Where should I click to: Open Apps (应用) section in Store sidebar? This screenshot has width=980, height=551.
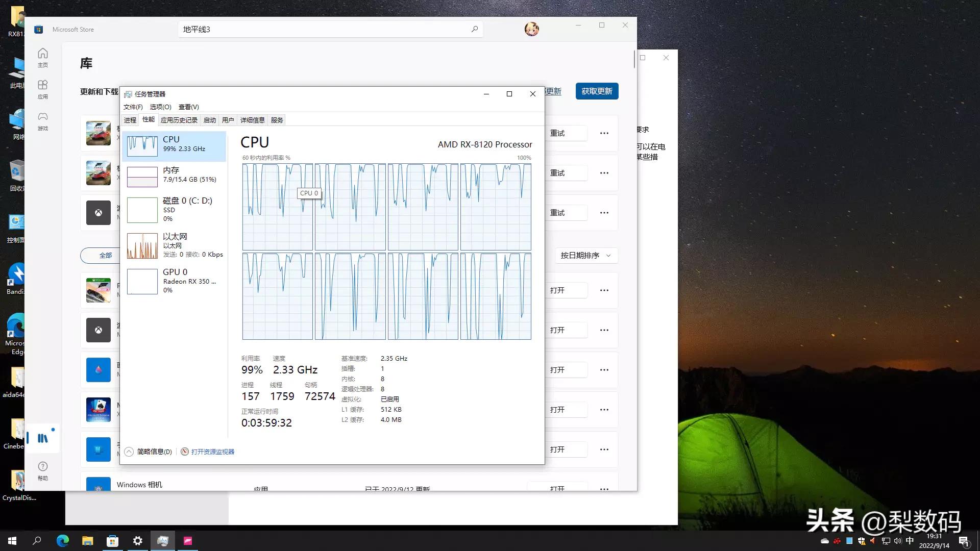(42, 89)
